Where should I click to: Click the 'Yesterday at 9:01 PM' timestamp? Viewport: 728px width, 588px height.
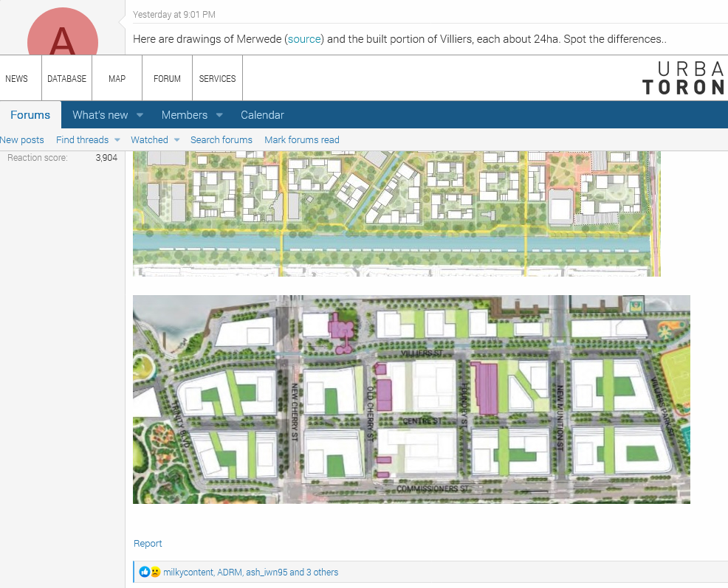point(174,15)
